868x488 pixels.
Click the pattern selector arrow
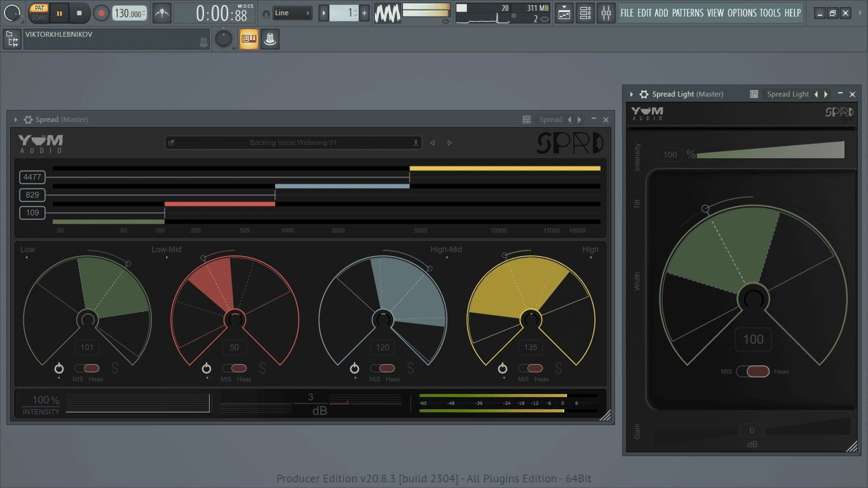(x=324, y=13)
